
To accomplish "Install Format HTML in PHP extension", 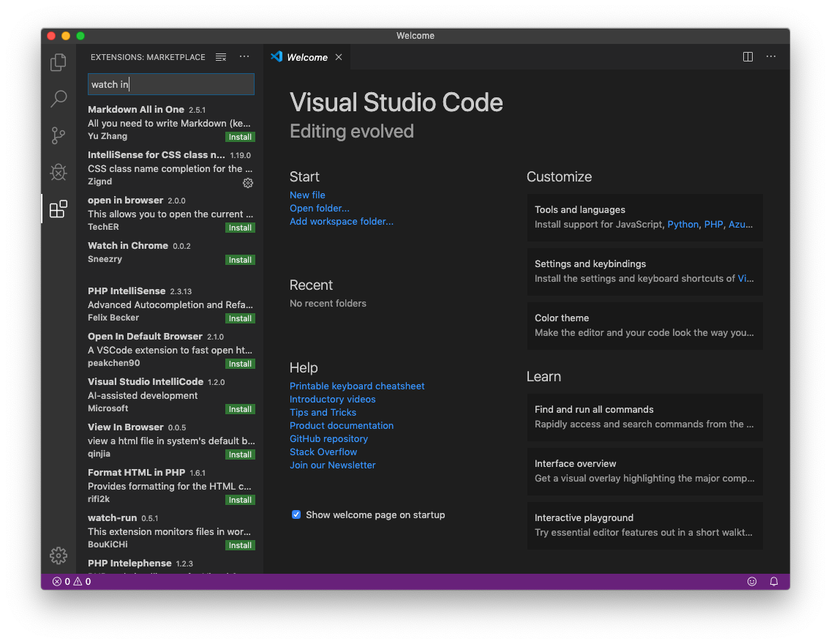I will pyautogui.click(x=240, y=500).
